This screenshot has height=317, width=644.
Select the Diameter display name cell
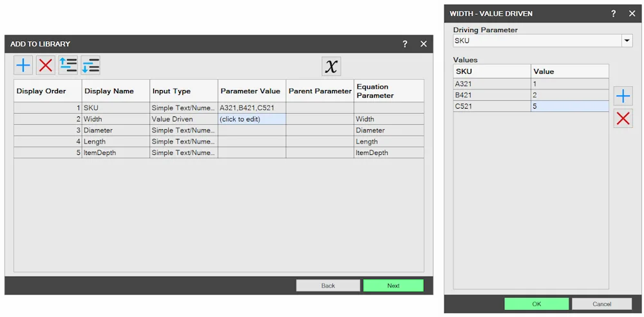point(116,130)
